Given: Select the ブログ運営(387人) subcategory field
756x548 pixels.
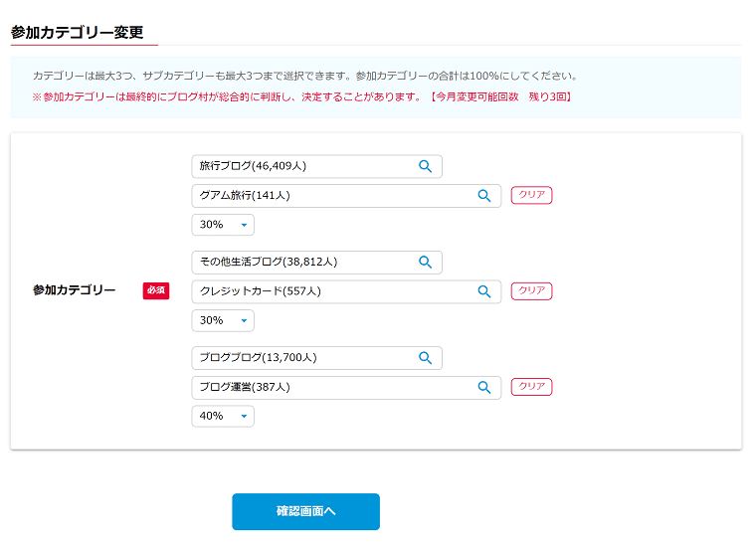Looking at the screenshot, I should coord(346,387).
